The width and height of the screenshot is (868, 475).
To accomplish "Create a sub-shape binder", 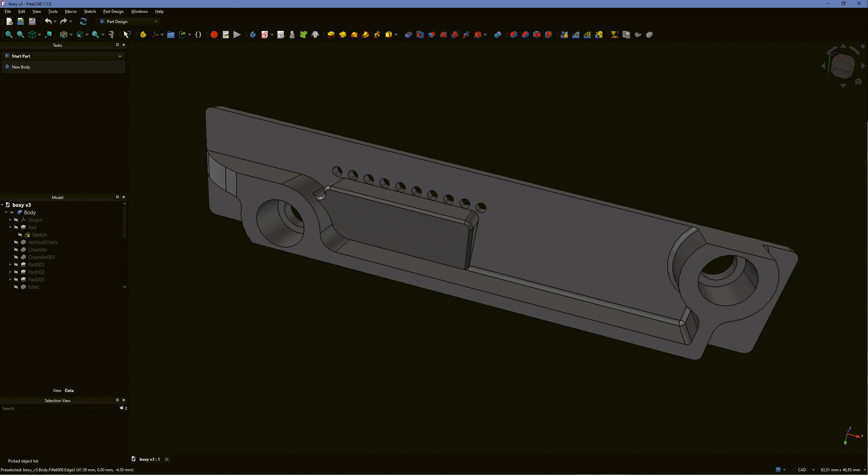I will click(304, 35).
